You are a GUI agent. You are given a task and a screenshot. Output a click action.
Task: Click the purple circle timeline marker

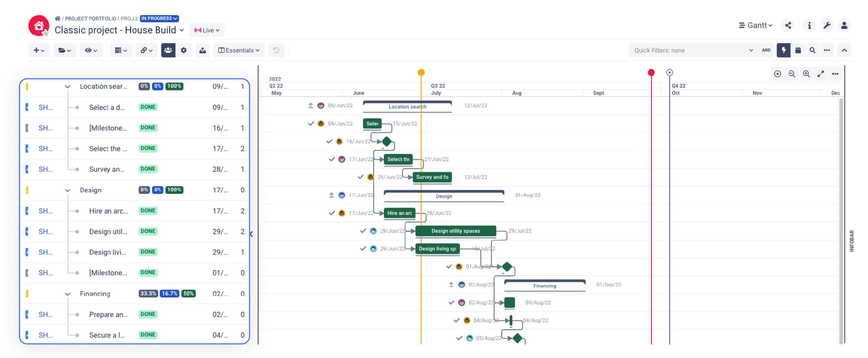(669, 73)
